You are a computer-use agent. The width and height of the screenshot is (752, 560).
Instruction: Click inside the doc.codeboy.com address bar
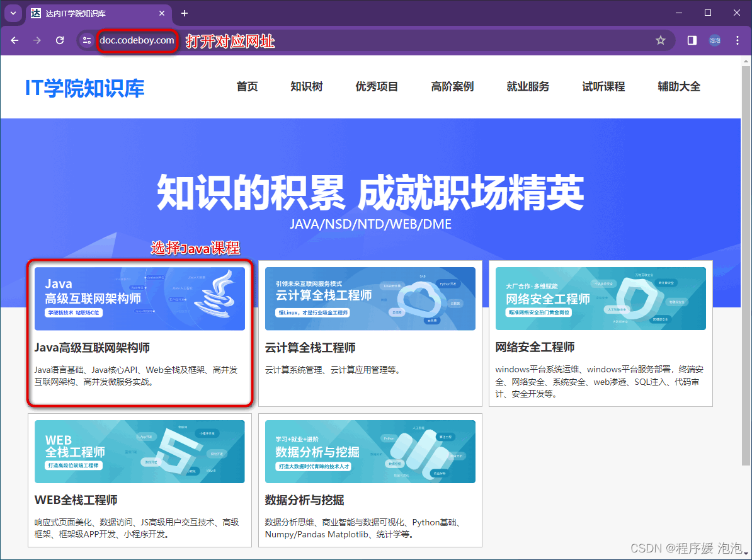[138, 40]
